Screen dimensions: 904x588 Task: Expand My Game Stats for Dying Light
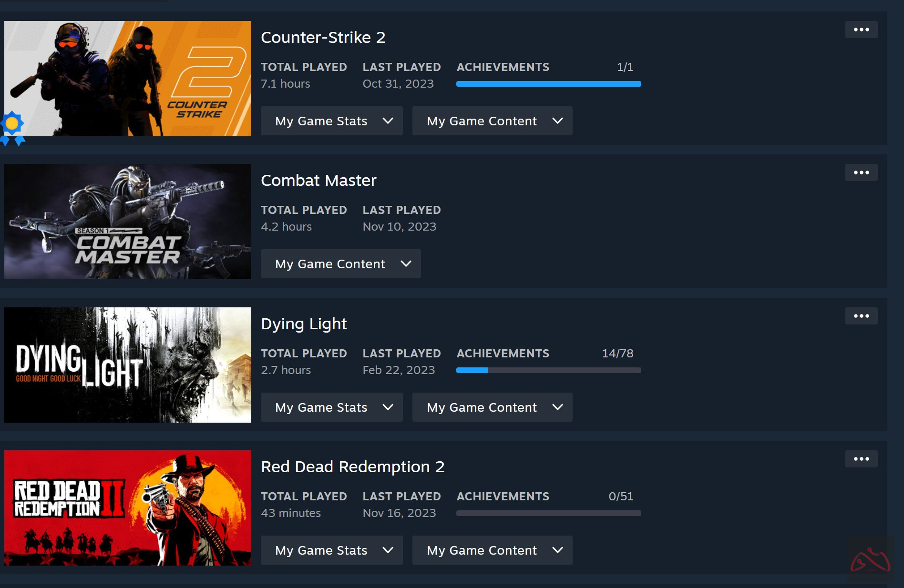click(x=331, y=407)
